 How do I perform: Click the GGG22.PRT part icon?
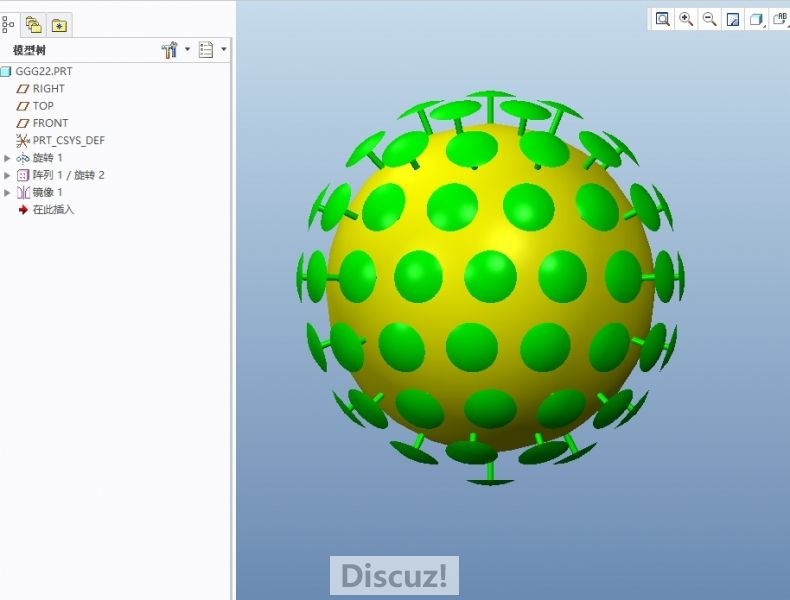(x=6, y=72)
